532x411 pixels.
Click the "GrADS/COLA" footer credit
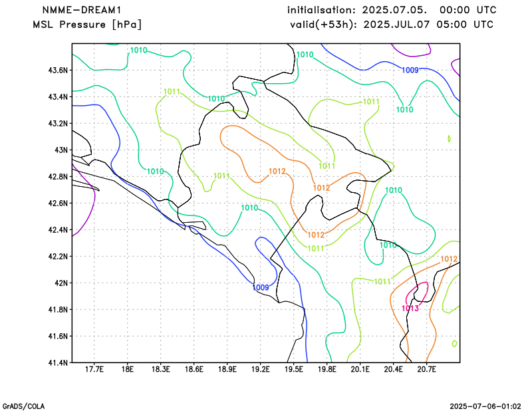tap(23, 406)
